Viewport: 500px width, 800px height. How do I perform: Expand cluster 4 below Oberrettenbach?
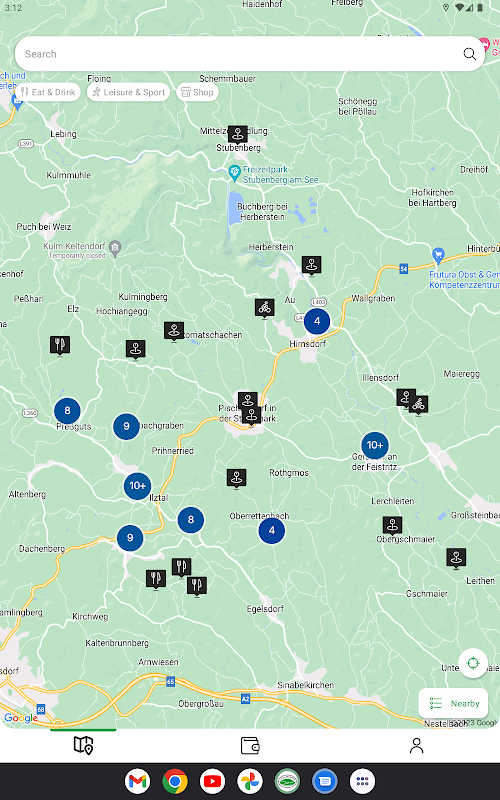pos(271,531)
